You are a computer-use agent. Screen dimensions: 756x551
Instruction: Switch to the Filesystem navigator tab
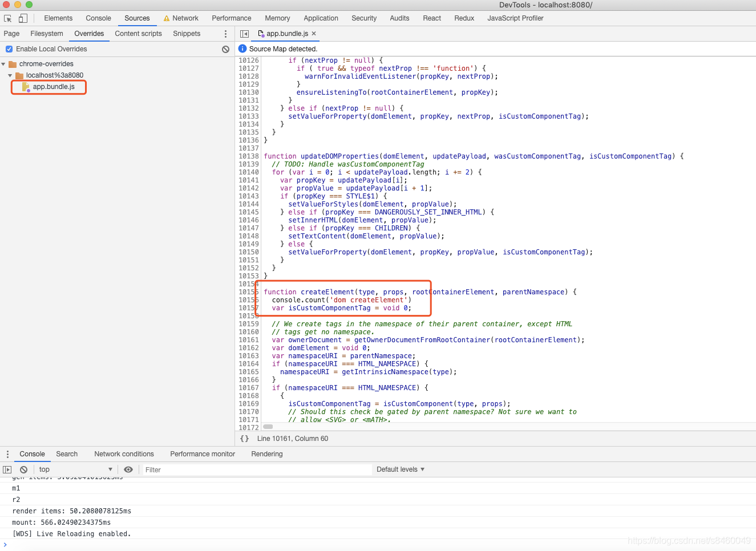(x=47, y=34)
